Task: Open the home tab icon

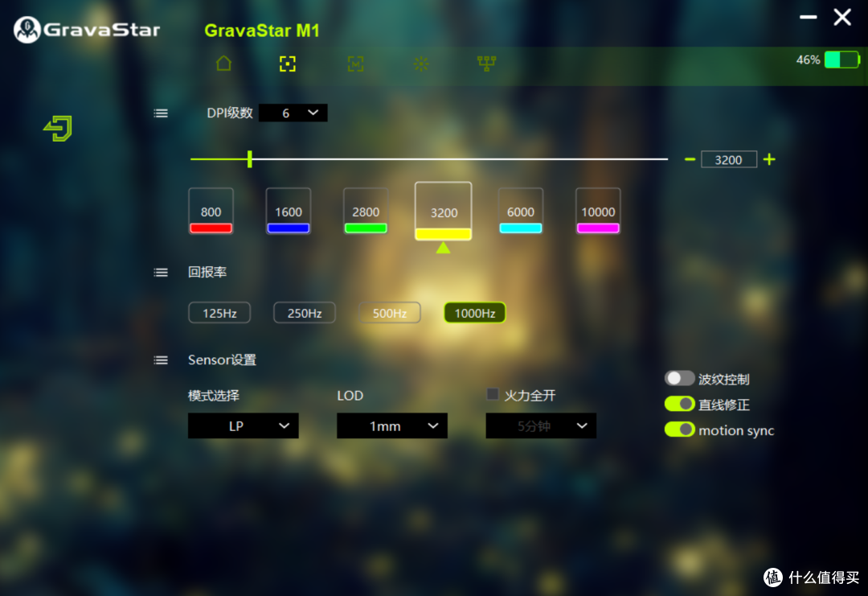Action: 223,64
